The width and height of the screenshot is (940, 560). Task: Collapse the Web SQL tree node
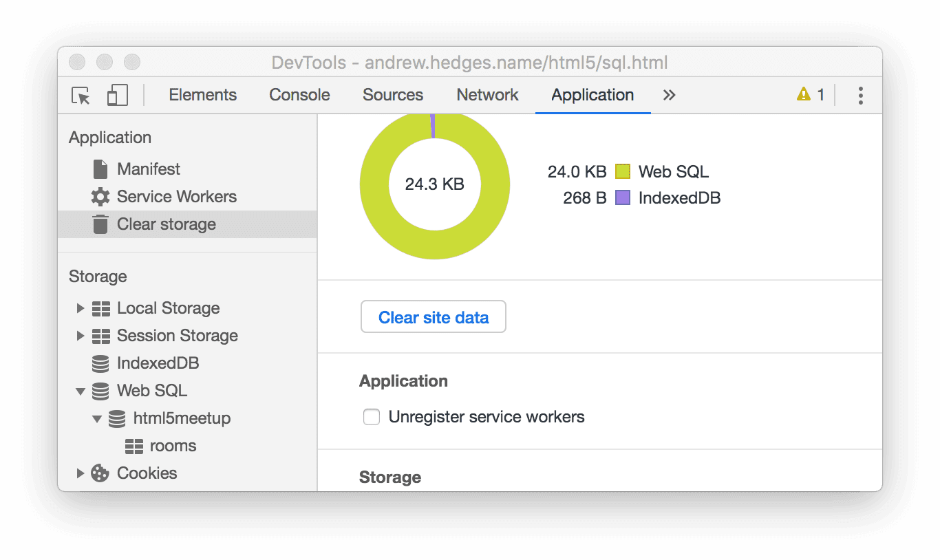tap(81, 391)
